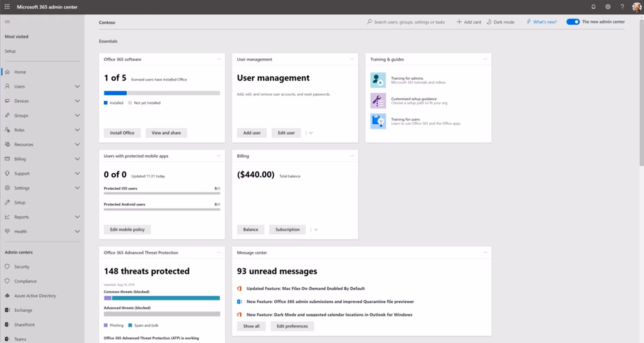Open notifications bell icon
The width and height of the screenshot is (644, 343).
point(593,7)
